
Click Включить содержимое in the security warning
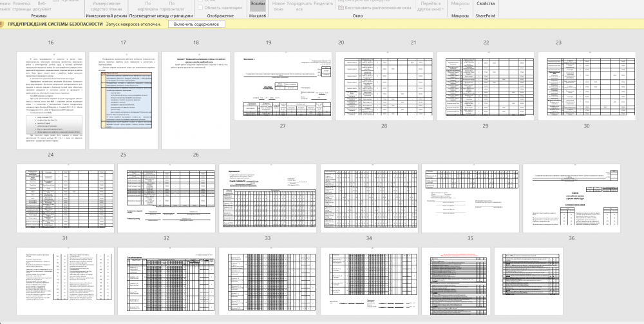point(196,24)
